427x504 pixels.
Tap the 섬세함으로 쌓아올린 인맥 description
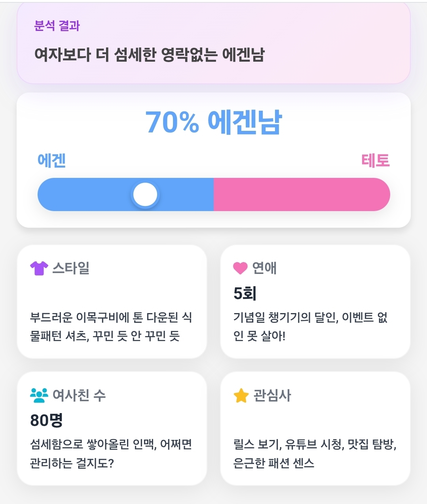coord(111,453)
